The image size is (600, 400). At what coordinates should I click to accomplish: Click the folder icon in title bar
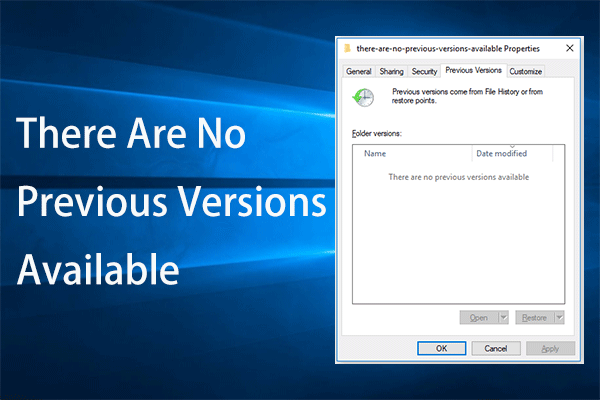point(347,48)
